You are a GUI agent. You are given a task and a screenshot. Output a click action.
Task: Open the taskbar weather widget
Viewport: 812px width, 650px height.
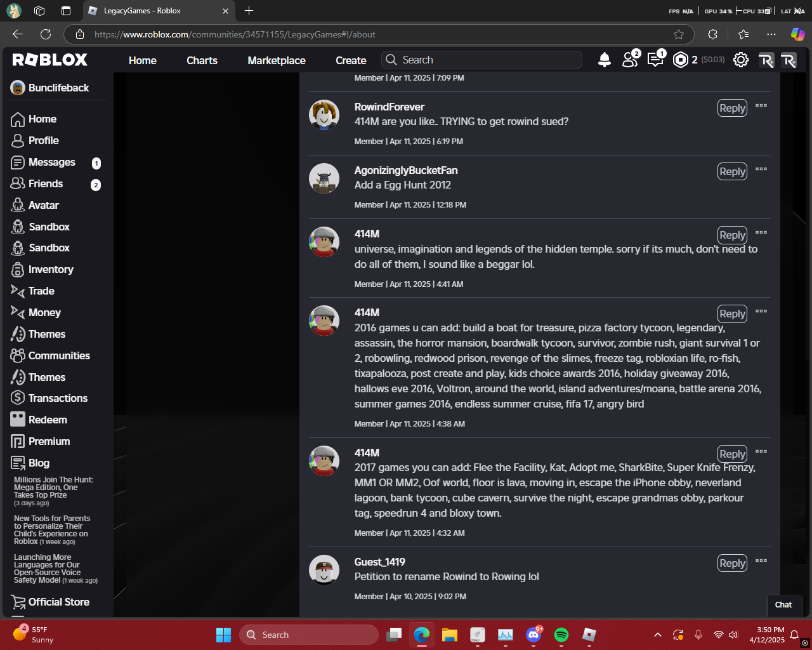35,635
